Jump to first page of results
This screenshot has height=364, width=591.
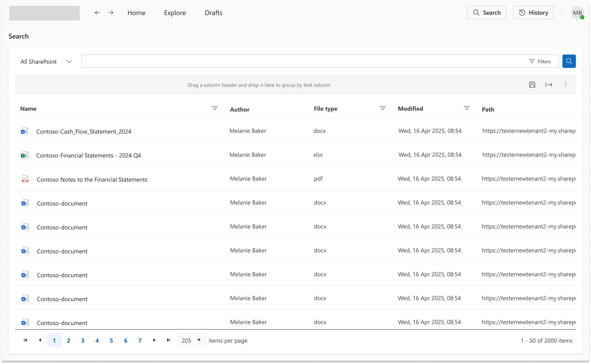[x=25, y=340]
